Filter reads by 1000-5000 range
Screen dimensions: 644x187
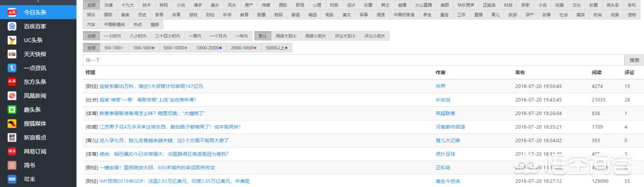click(143, 48)
